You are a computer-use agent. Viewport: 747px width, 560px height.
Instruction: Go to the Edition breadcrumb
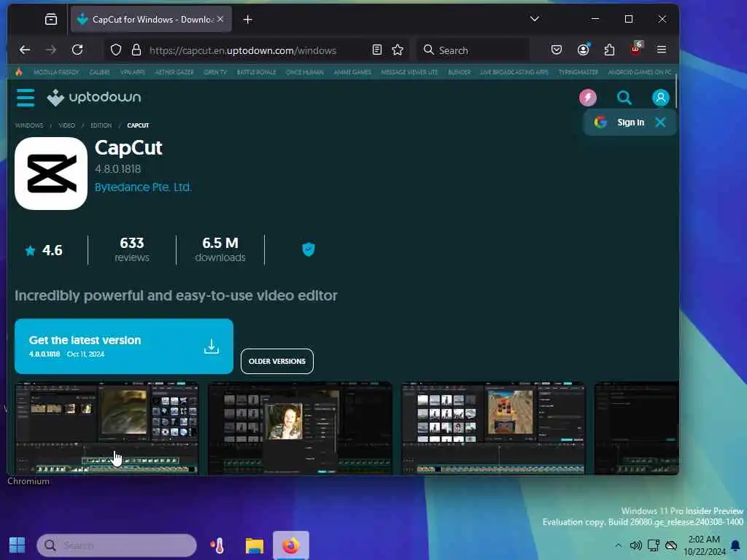(x=101, y=125)
